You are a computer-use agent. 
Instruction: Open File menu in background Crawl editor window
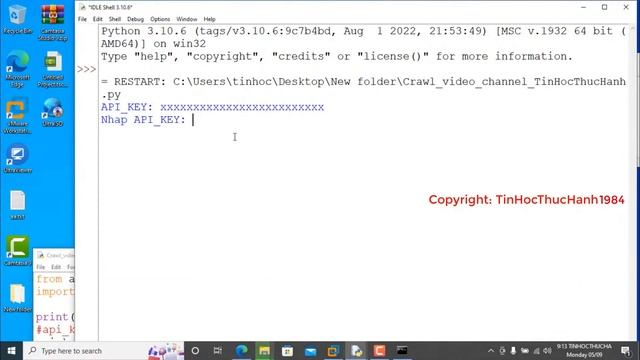click(x=40, y=267)
